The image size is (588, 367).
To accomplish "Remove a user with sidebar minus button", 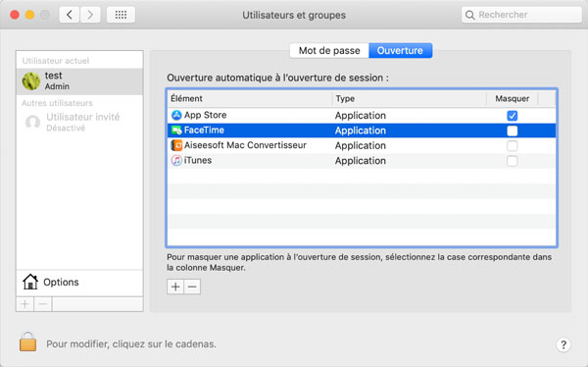I will [43, 304].
